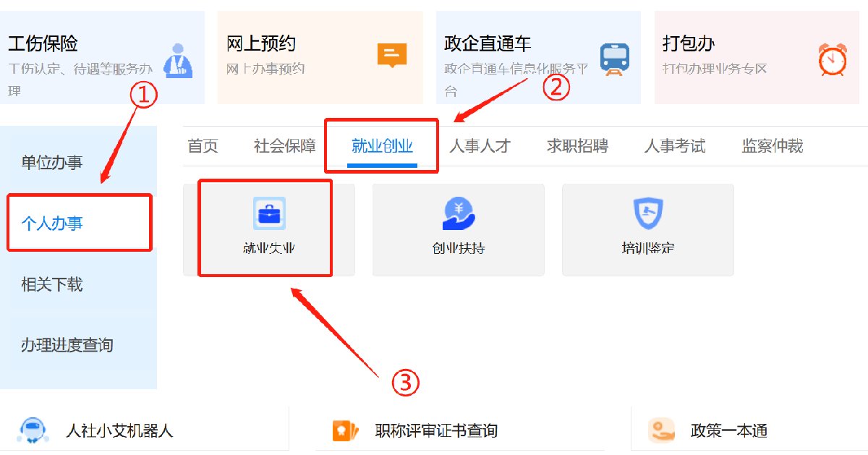Open the 人事人才 tab
This screenshot has height=455, width=868.
pyautogui.click(x=480, y=146)
